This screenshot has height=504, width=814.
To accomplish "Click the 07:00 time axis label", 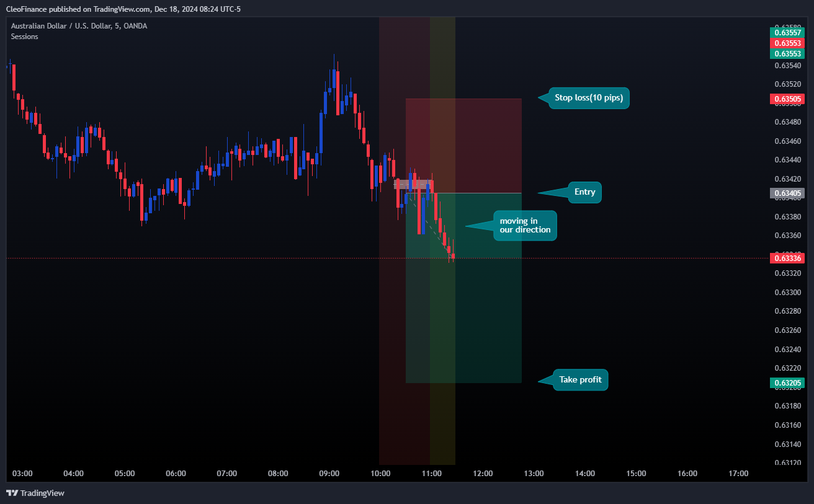I will pos(227,474).
